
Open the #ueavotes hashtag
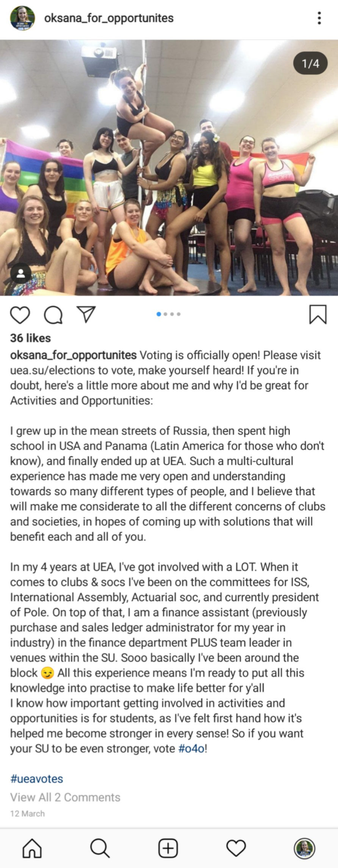[37, 779]
